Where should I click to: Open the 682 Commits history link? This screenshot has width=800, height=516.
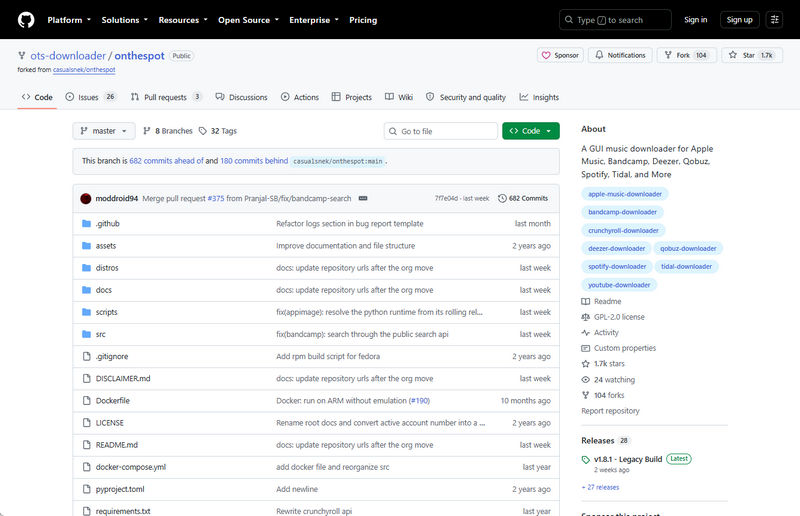tap(523, 198)
